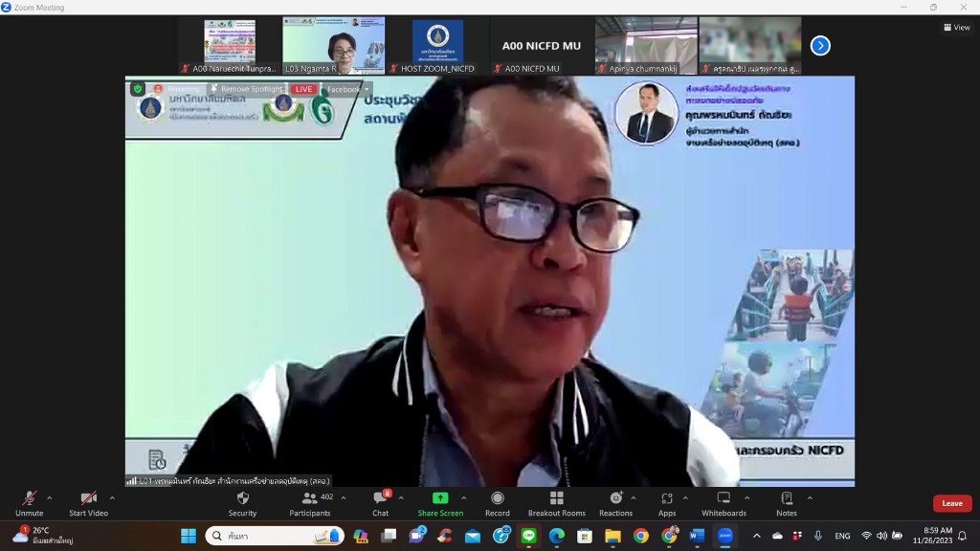Select A00 Naruechit Tunpra participant thumbnail
This screenshot has width=980, height=551.
(x=230, y=46)
